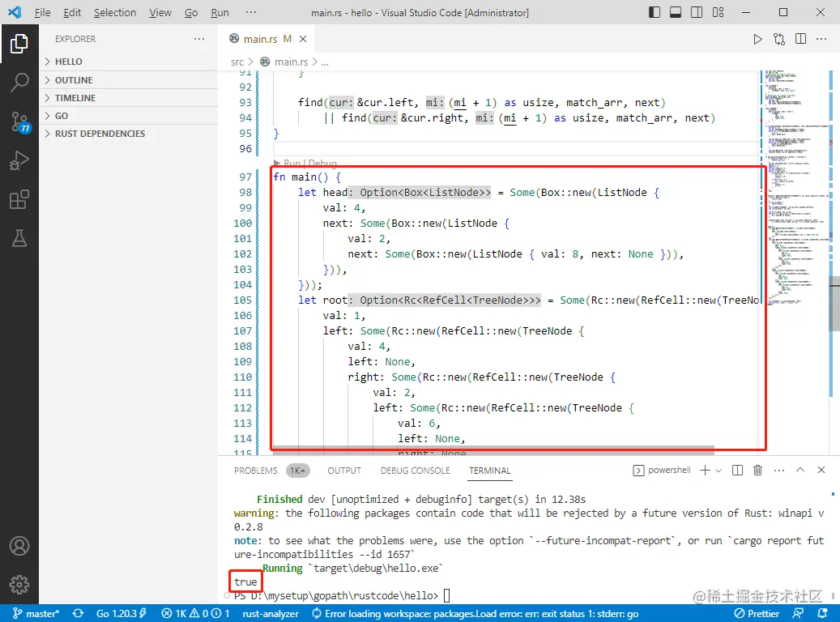This screenshot has height=622, width=840.
Task: Toggle secondary side bar layout icon
Action: tap(697, 12)
